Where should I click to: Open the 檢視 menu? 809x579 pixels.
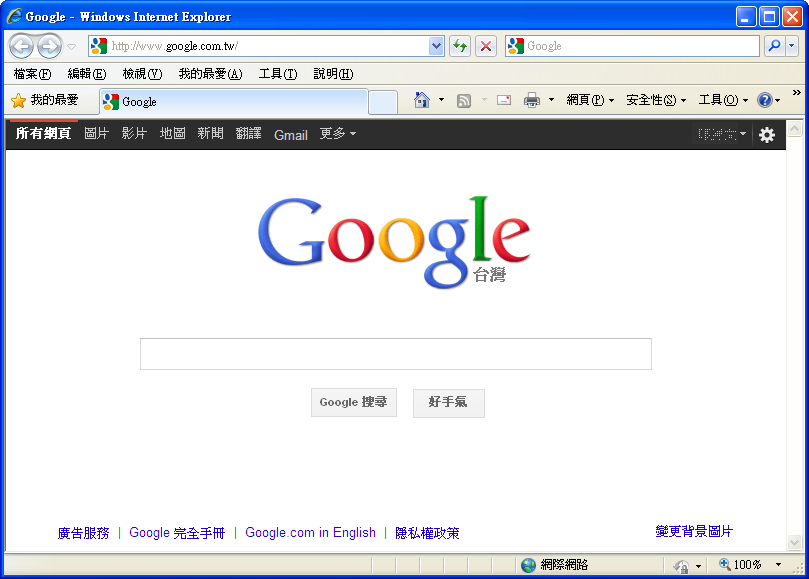coord(141,74)
